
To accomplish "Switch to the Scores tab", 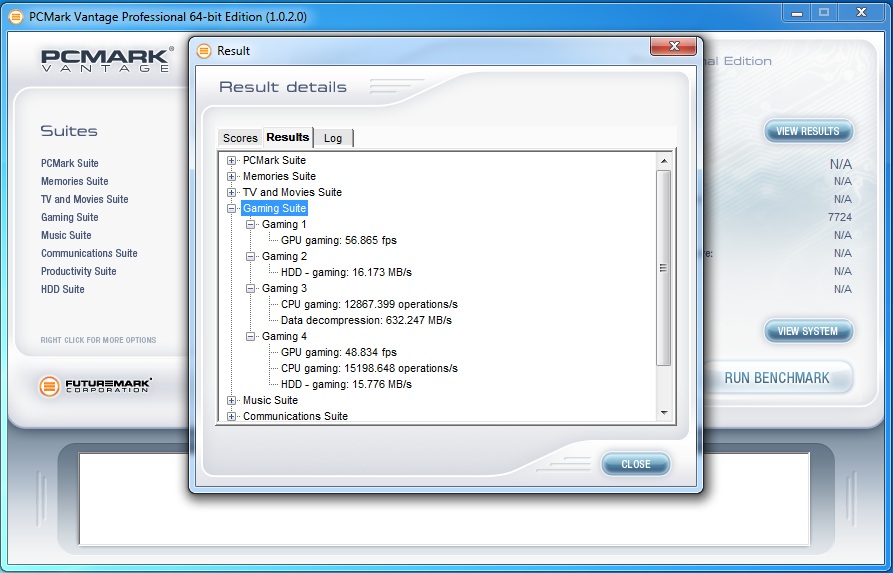I will pos(240,138).
